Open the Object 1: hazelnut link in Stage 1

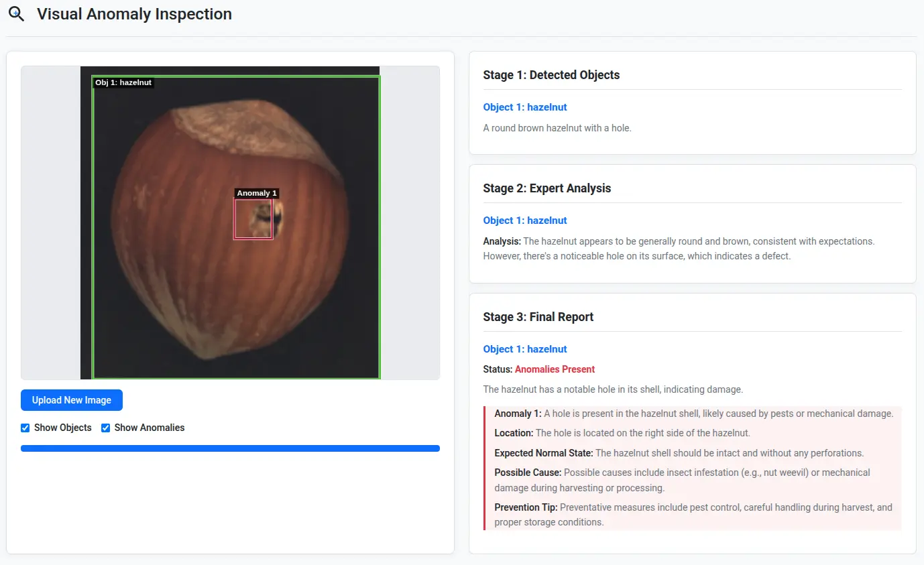[525, 107]
